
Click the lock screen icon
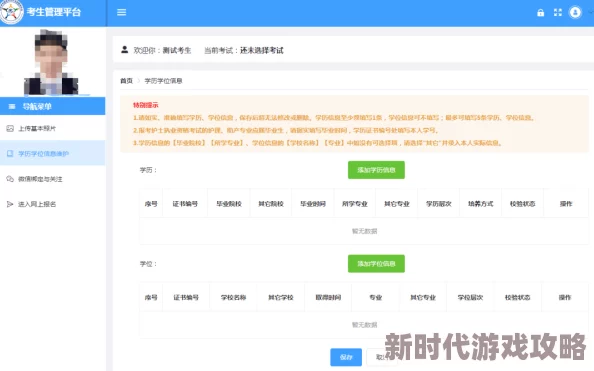540,13
